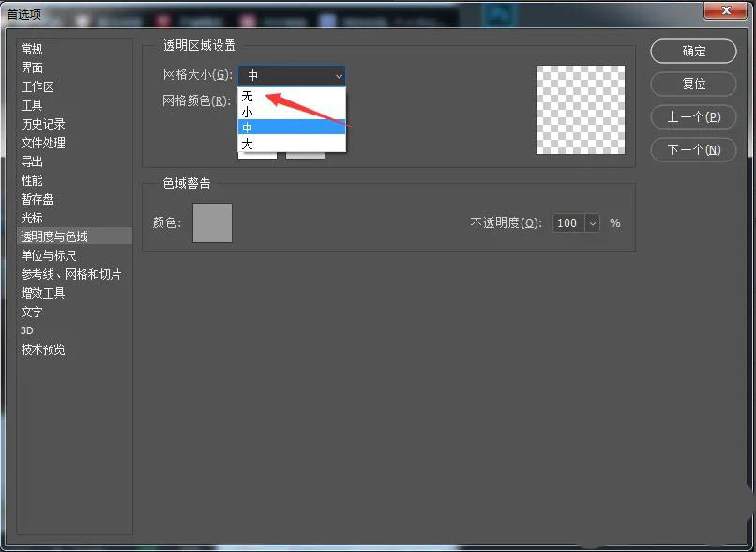756x552 pixels.
Task: Go to previous page with 上一个(P)
Action: 693,117
